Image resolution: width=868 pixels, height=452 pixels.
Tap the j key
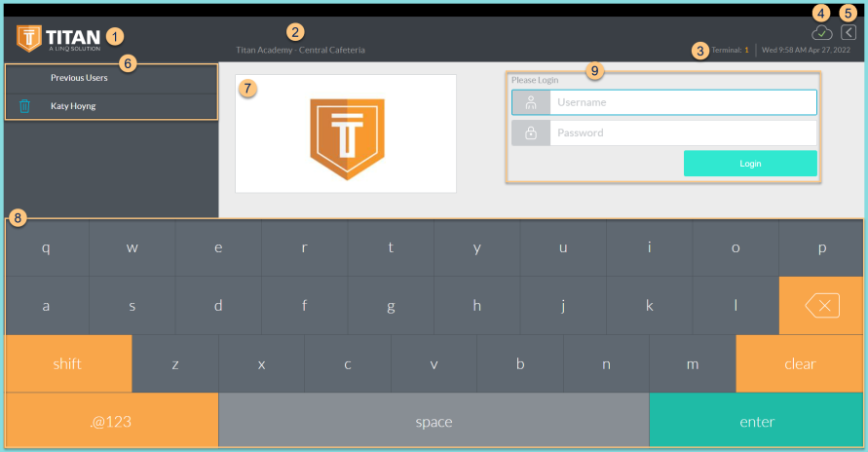click(563, 305)
